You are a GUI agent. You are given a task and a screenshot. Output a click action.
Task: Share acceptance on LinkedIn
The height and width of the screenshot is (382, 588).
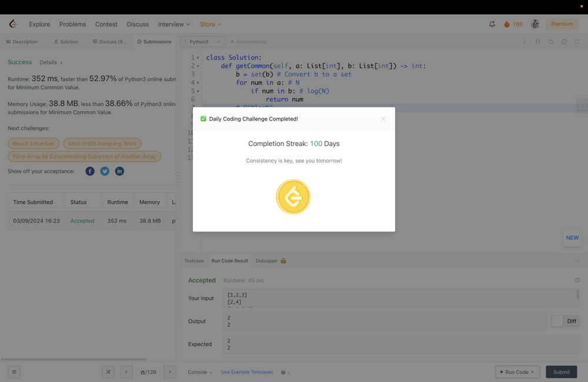(x=119, y=171)
